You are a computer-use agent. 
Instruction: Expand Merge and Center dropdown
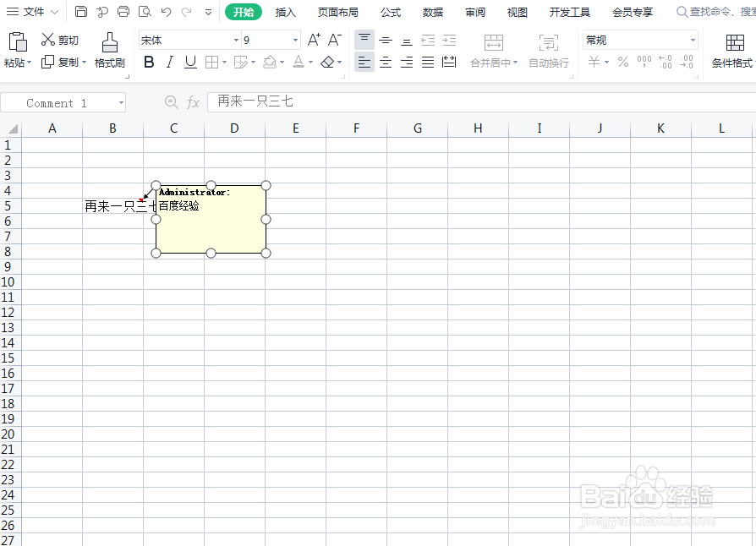tap(515, 63)
